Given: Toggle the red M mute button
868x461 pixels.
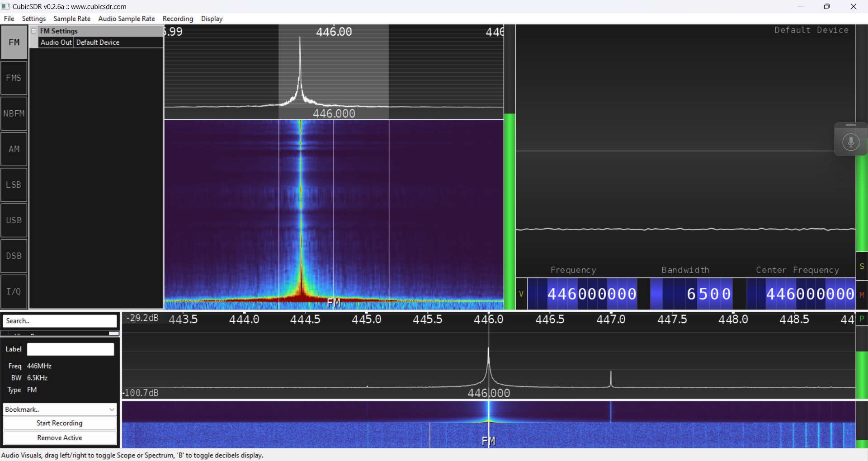Looking at the screenshot, I should (862, 295).
